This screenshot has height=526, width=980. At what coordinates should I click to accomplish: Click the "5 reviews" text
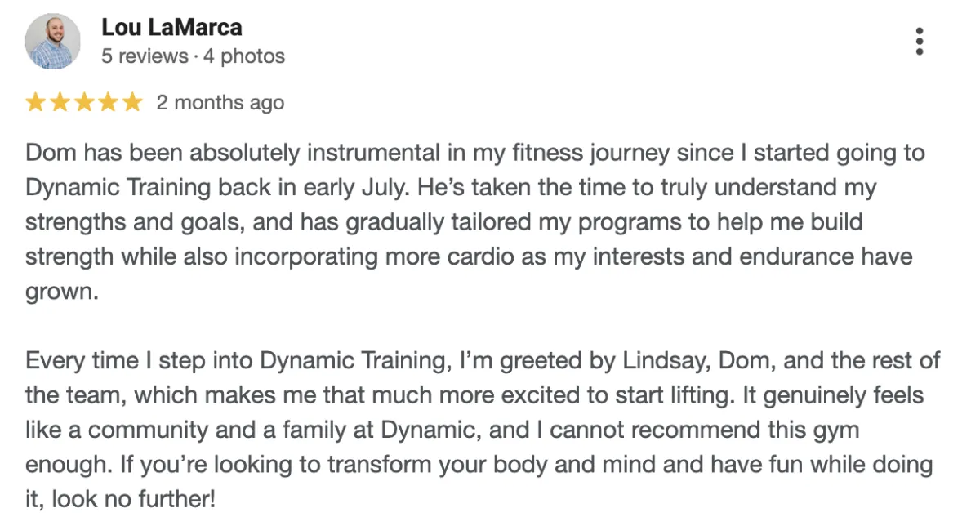coord(145,56)
